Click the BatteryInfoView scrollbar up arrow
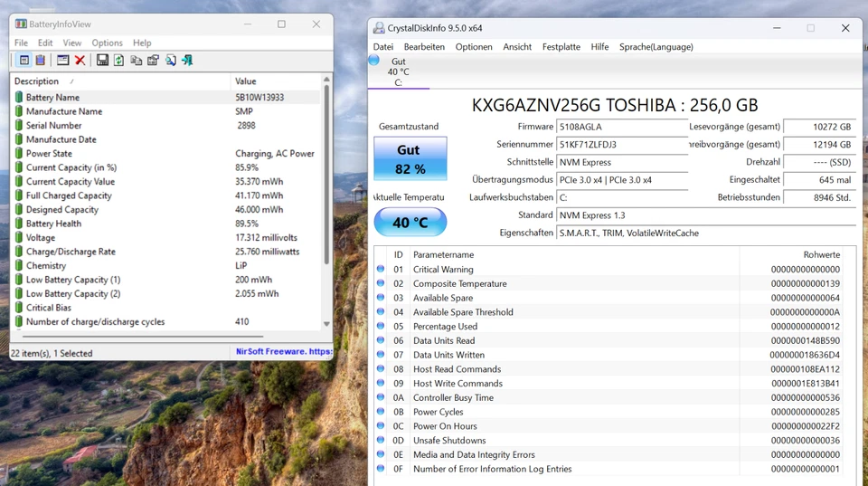 point(326,80)
